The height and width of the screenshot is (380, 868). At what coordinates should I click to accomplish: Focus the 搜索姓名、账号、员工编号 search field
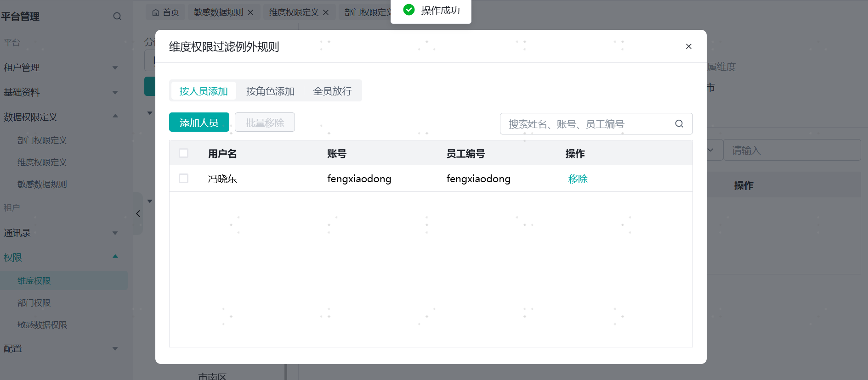click(x=596, y=123)
